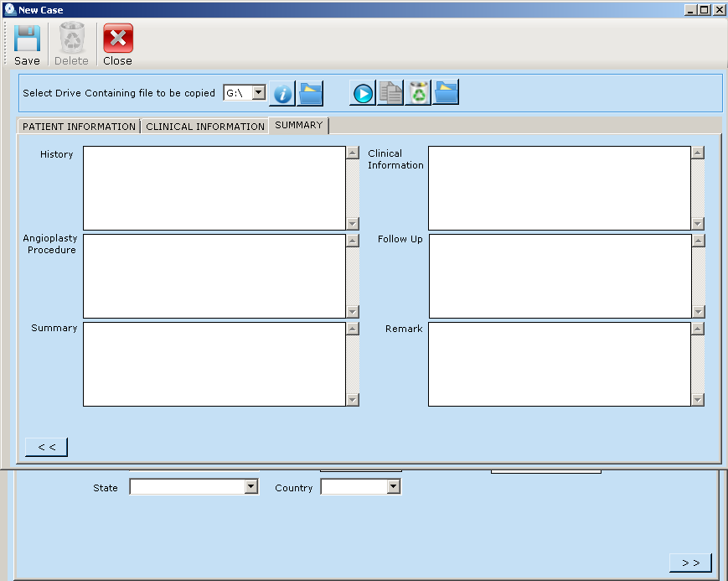
Task: Click the >> next page button
Action: tap(690, 563)
